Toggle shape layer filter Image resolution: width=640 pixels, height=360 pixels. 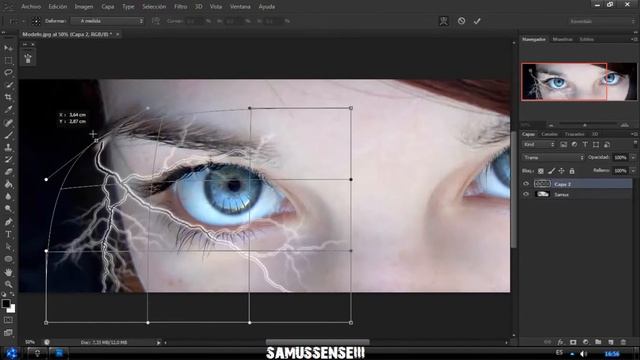[x=596, y=144]
